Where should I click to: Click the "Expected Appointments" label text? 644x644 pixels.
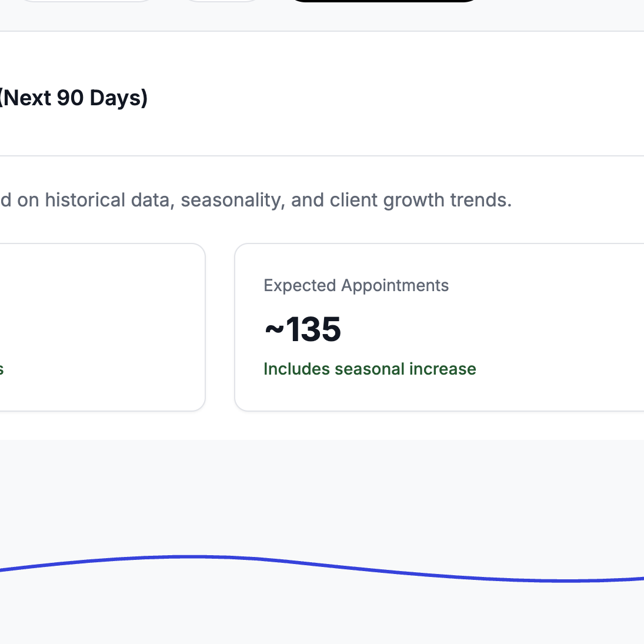(x=356, y=286)
